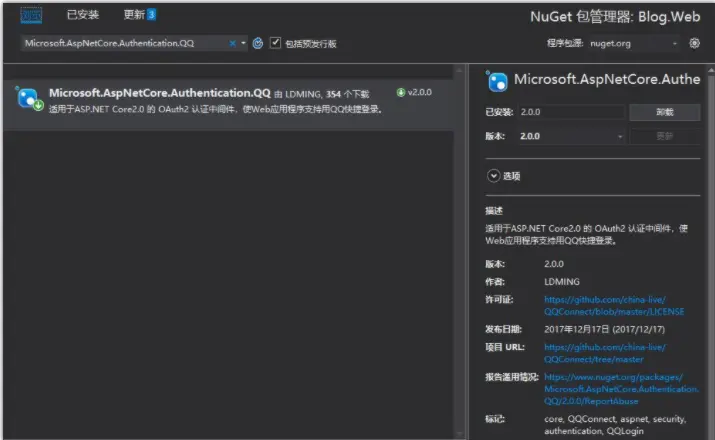
Task: Switch to the 浏览 (Browse) tab
Action: (31, 15)
